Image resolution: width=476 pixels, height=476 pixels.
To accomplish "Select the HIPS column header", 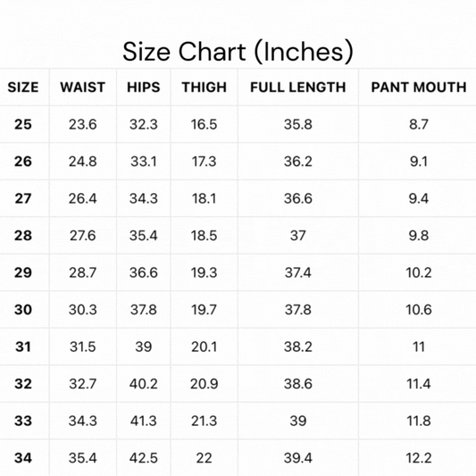I will click(x=143, y=88).
